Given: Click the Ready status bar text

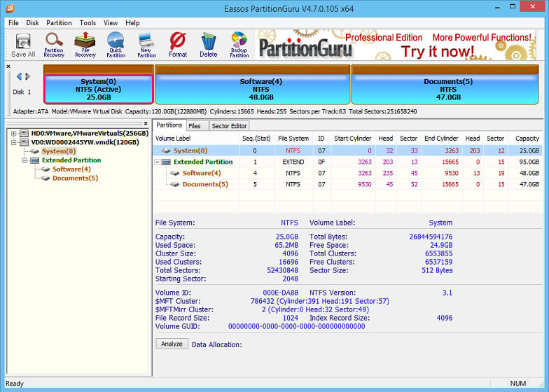Looking at the screenshot, I should [x=15, y=384].
